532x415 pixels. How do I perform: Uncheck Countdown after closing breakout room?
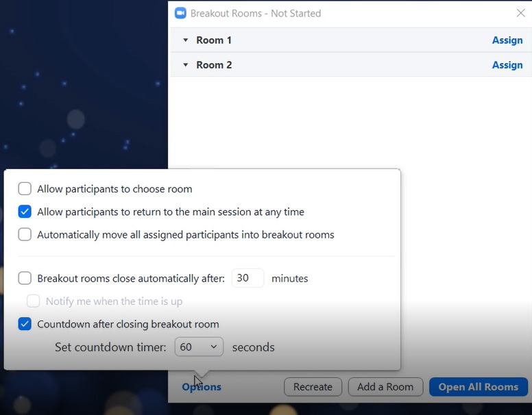coord(25,324)
